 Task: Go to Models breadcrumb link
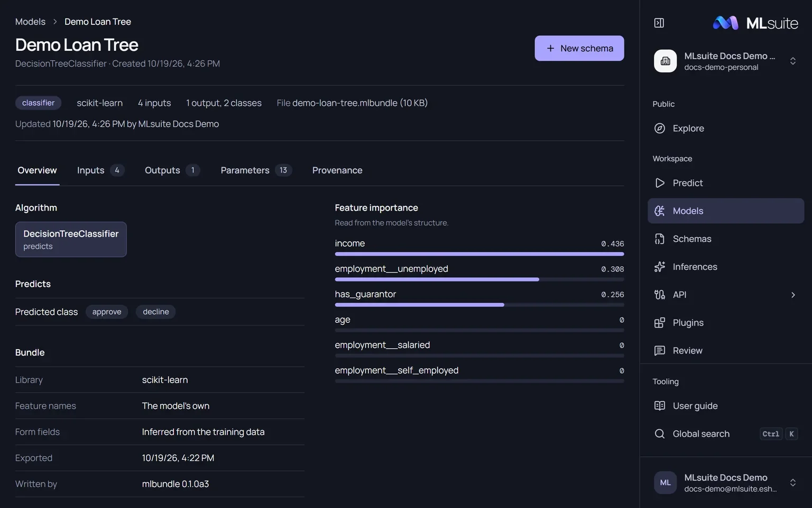point(30,22)
